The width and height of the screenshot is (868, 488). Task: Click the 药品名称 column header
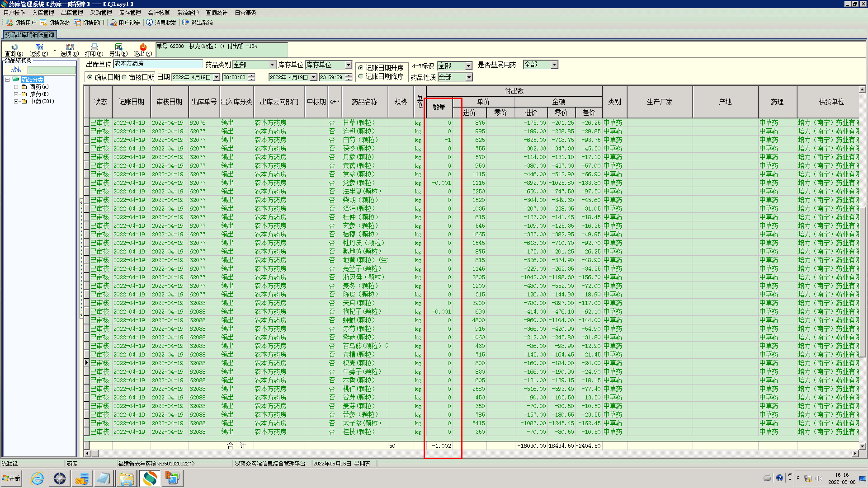(x=364, y=102)
